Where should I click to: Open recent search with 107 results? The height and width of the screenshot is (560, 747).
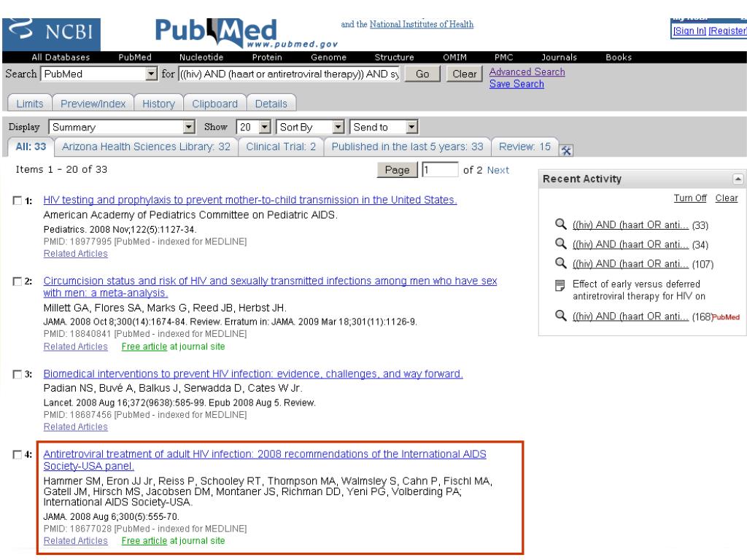630,264
